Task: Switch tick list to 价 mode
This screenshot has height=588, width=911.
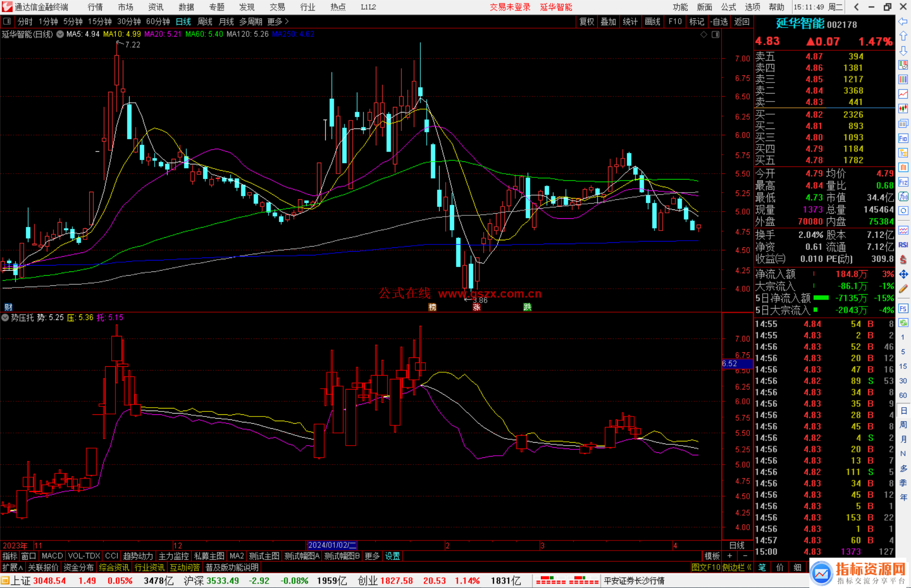Action: pyautogui.click(x=779, y=567)
